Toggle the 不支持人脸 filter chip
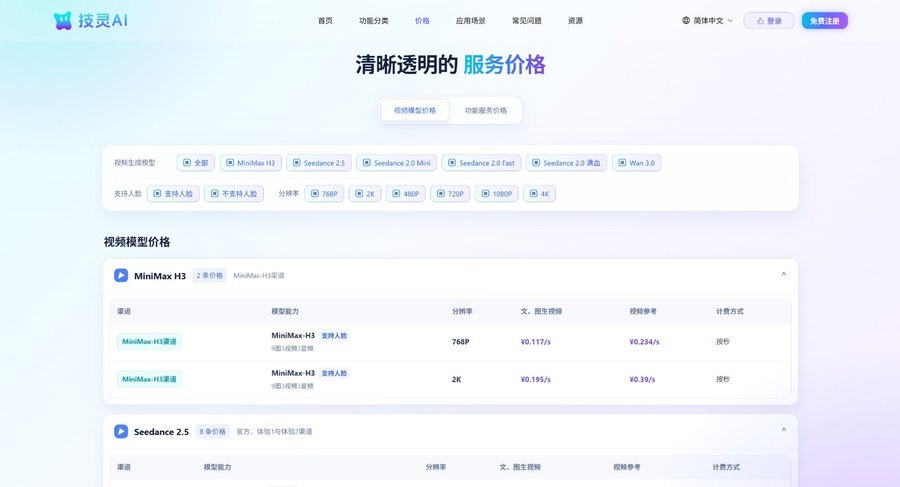 click(x=234, y=194)
